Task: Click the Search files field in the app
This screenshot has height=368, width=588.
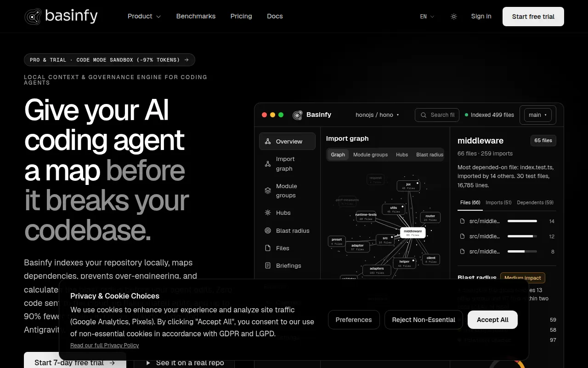Action: (x=436, y=115)
